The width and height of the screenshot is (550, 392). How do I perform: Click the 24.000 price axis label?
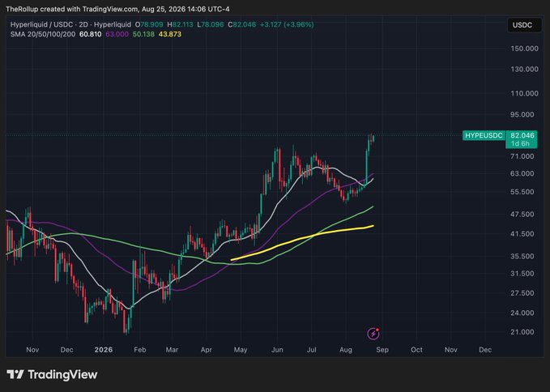click(522, 313)
